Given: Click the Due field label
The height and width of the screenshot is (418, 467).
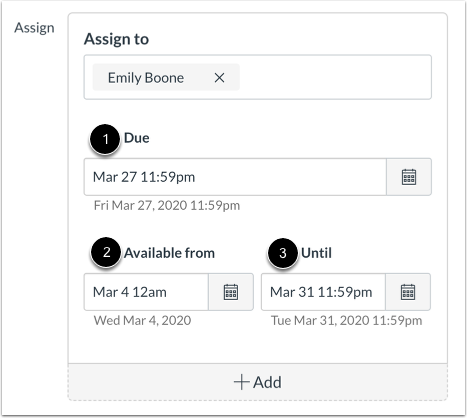Looking at the screenshot, I should point(137,138).
